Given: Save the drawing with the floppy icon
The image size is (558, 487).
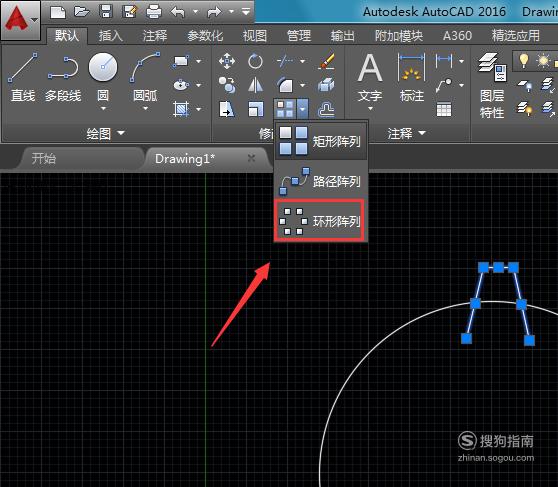Looking at the screenshot, I should click(106, 12).
